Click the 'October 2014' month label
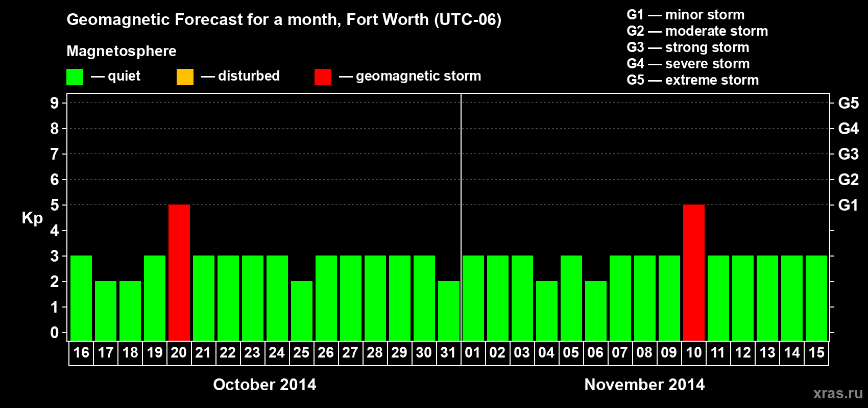The width and height of the screenshot is (868, 408). (264, 385)
